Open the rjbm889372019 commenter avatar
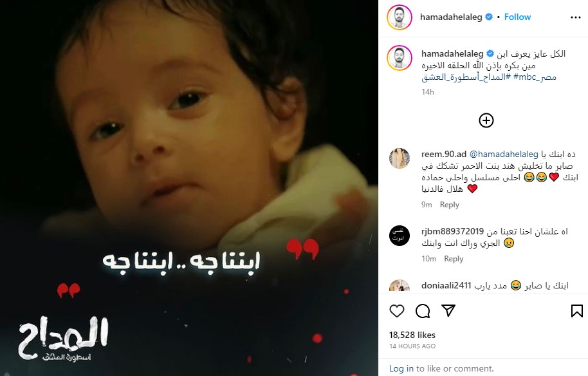 (x=400, y=235)
